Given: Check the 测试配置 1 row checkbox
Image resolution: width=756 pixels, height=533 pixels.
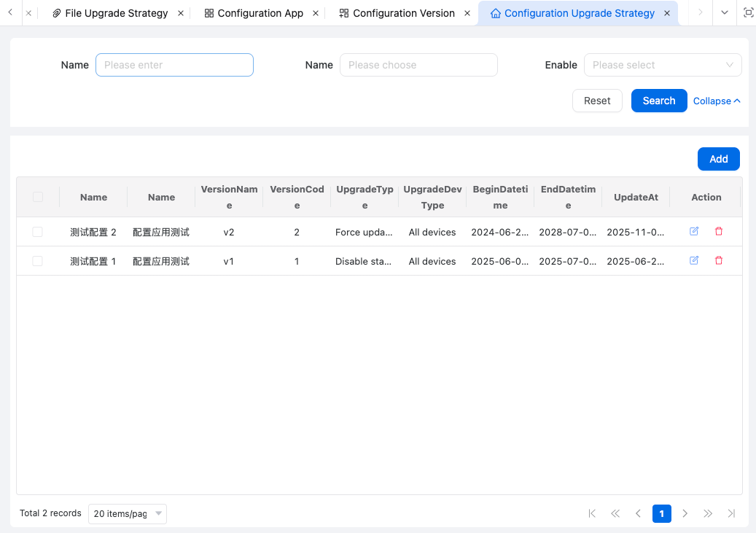Looking at the screenshot, I should click(x=38, y=261).
